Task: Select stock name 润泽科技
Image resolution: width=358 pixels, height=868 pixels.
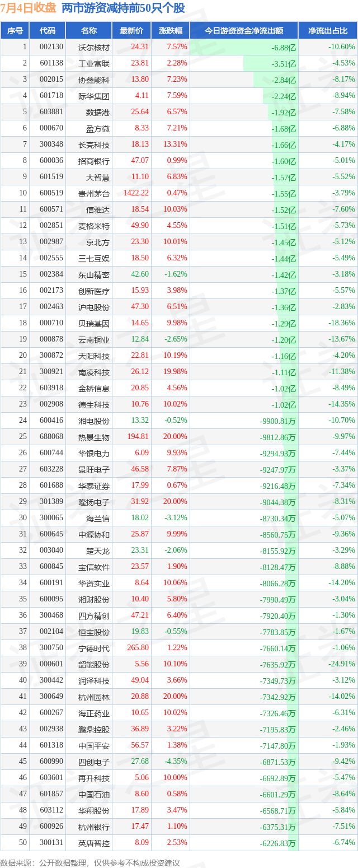Action: tap(94, 680)
